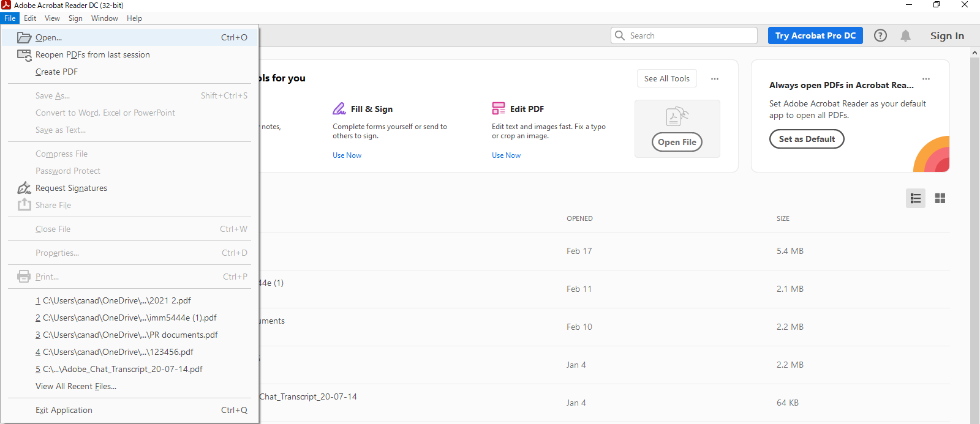The image size is (980, 424).
Task: Open recent Adobe_Chat_Transcript_20-07-14.pdf entry
Action: pyautogui.click(x=130, y=369)
